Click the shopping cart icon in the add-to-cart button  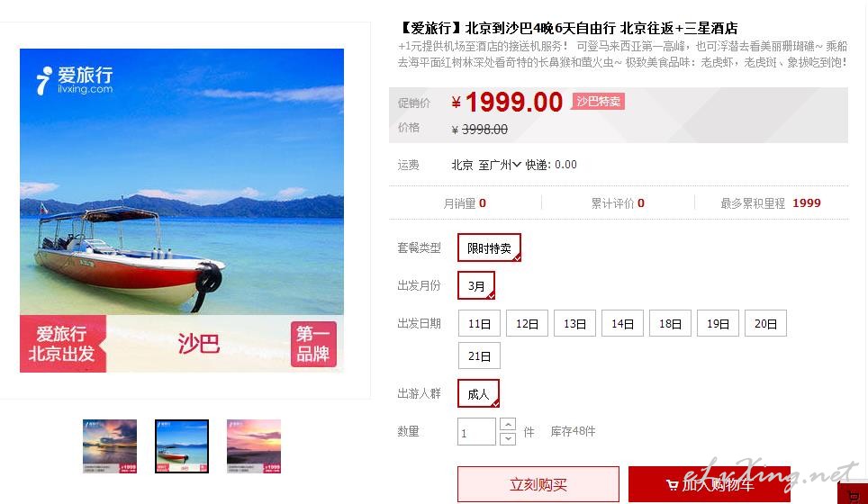672,485
